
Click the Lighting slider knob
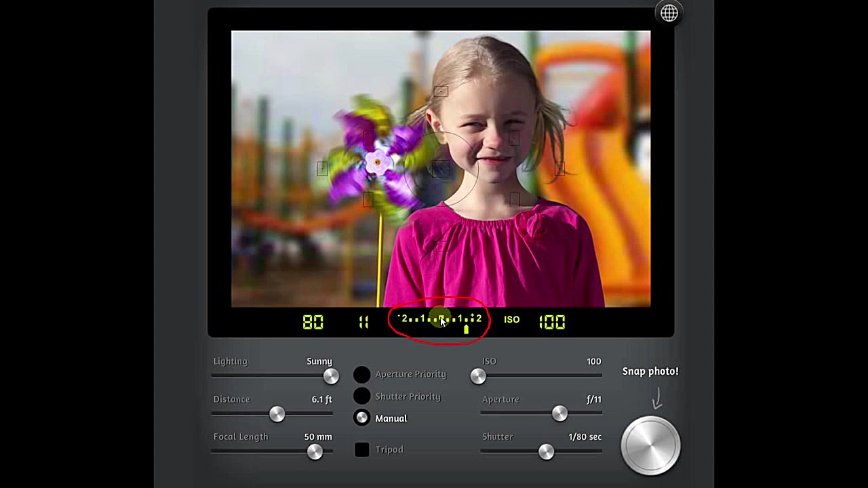tap(331, 376)
